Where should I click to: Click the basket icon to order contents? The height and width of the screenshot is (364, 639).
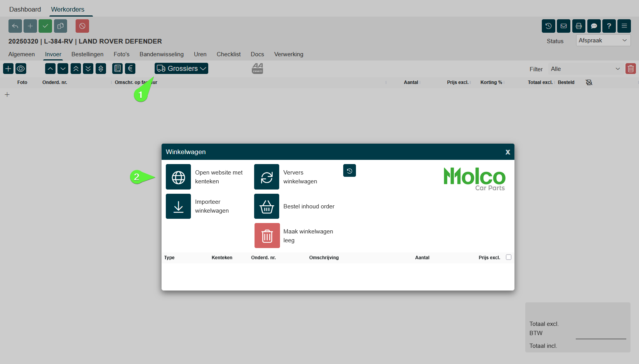point(266,206)
